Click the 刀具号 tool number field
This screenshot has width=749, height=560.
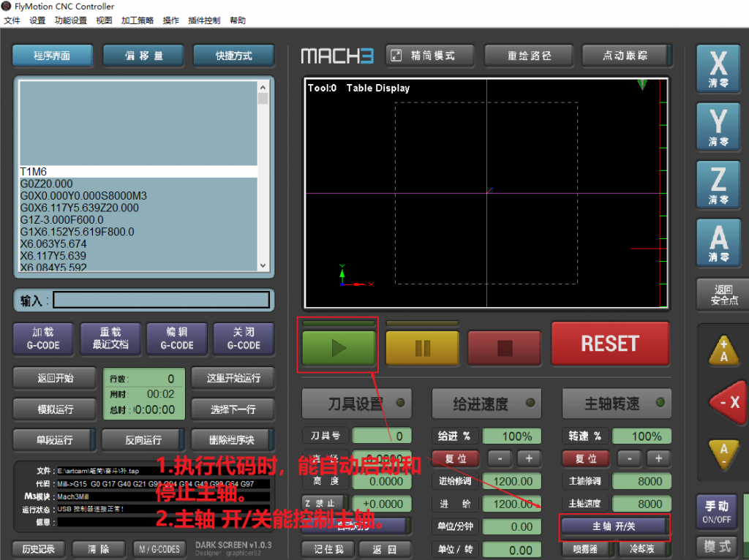[x=381, y=436]
